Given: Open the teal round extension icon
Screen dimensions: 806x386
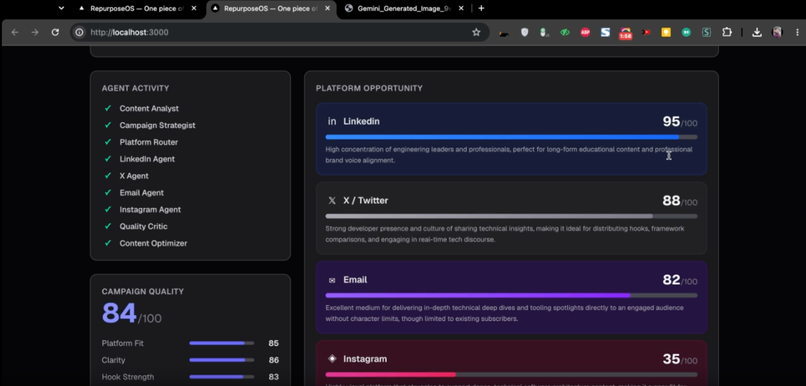Looking at the screenshot, I should 686,32.
